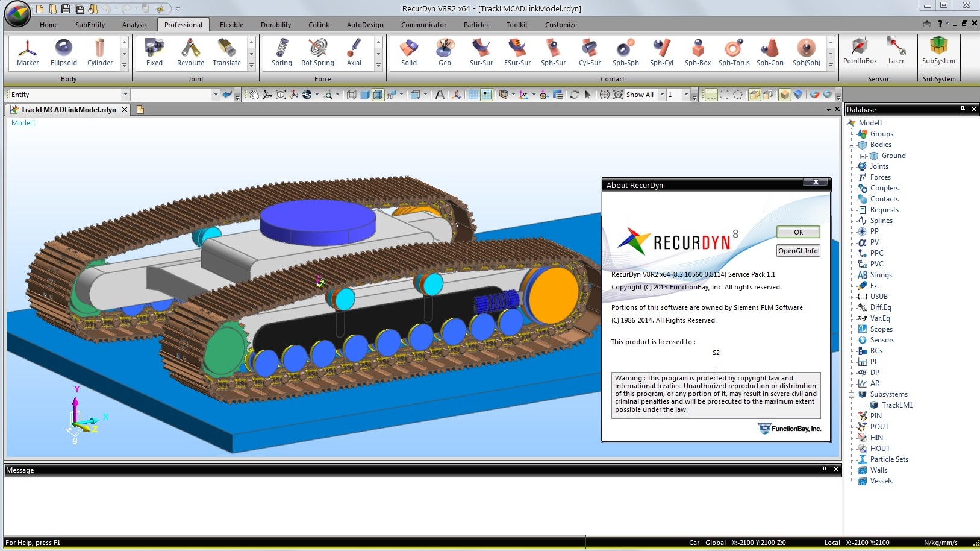Open the Home ribbon tab
Screen dimensions: 980x551
point(49,25)
